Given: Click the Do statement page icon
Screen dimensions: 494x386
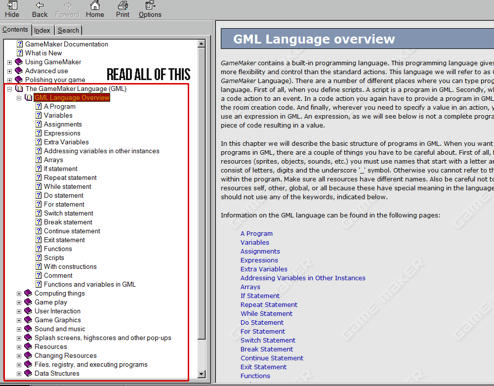Looking at the screenshot, I should point(39,195).
